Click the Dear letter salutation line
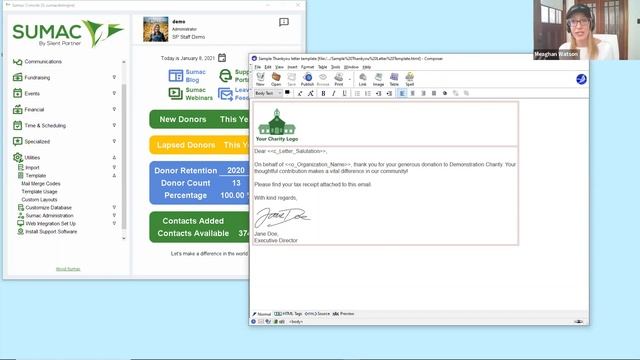The height and width of the screenshot is (360, 640). tap(291, 151)
